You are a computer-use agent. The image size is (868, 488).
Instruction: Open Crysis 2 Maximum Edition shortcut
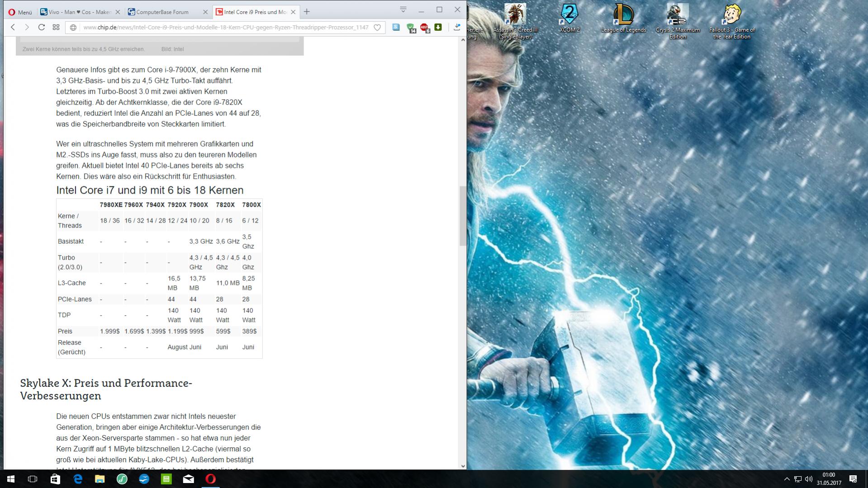pyautogui.click(x=678, y=21)
